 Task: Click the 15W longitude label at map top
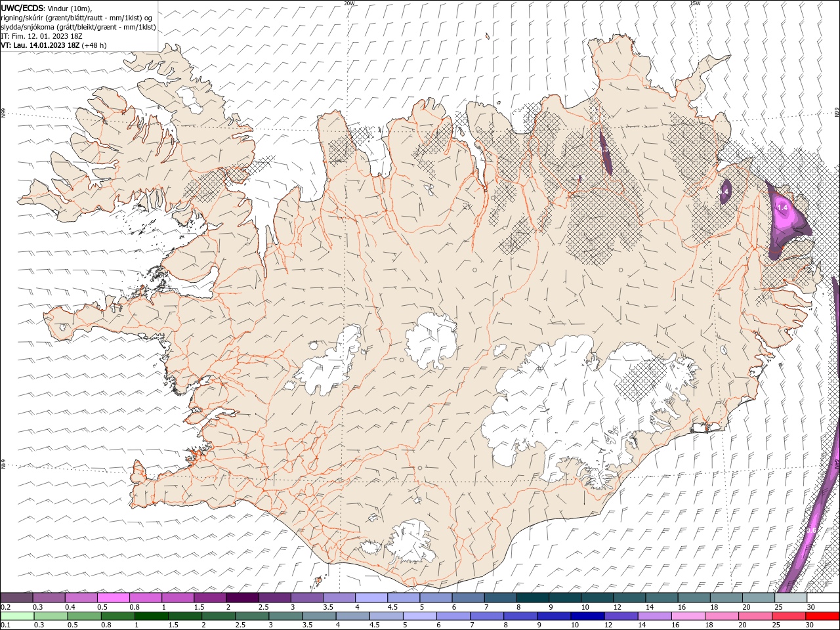[695, 3]
